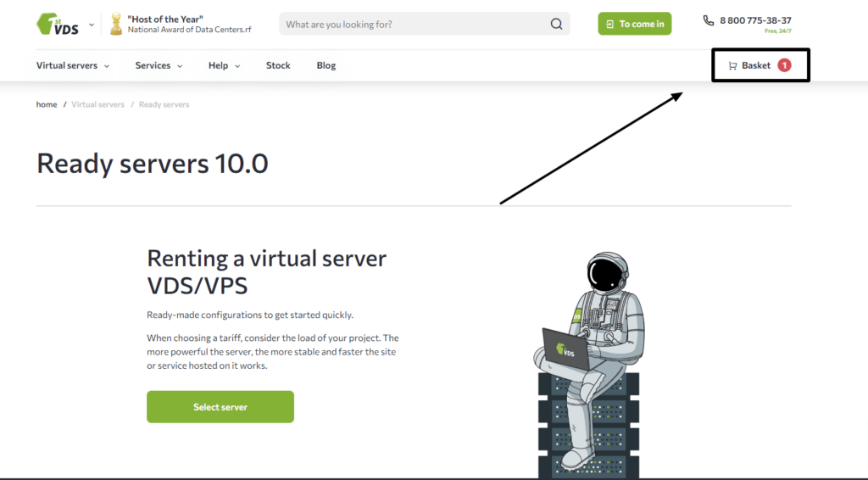Click "Ready-made configurations to get started quickly." text
This screenshot has height=480, width=868.
click(x=250, y=315)
